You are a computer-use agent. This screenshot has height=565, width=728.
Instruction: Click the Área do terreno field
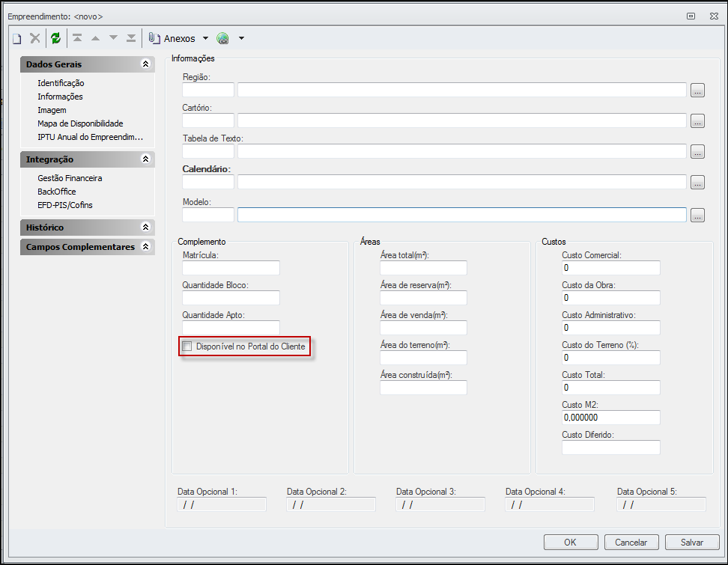(x=423, y=358)
